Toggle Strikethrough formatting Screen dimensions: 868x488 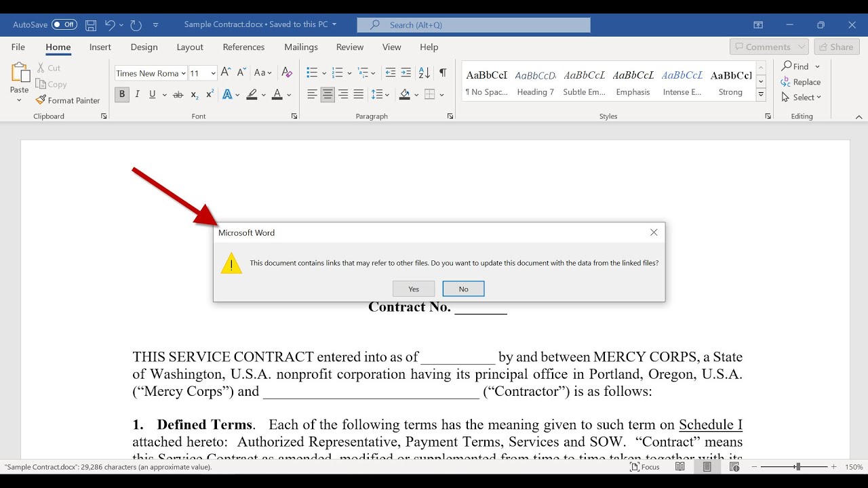point(178,94)
